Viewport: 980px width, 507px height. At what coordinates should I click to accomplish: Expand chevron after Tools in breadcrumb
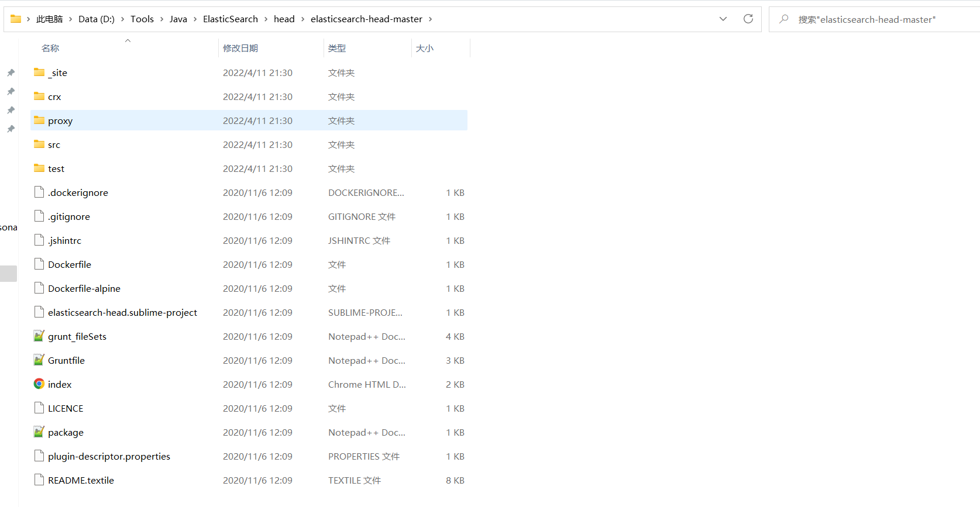[x=162, y=19]
